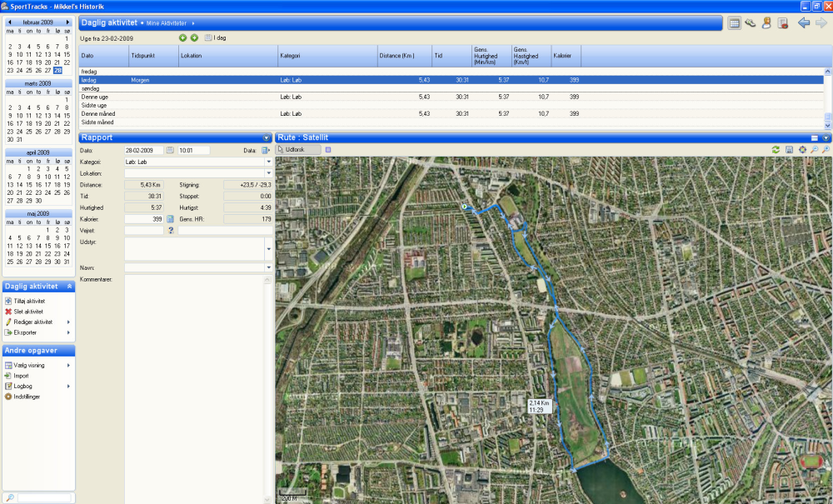
Task: Expand the Navn dropdown
Action: point(269,267)
